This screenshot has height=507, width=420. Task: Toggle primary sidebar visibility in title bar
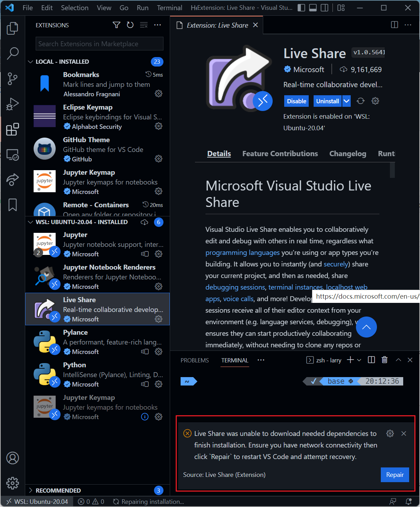tap(301, 7)
